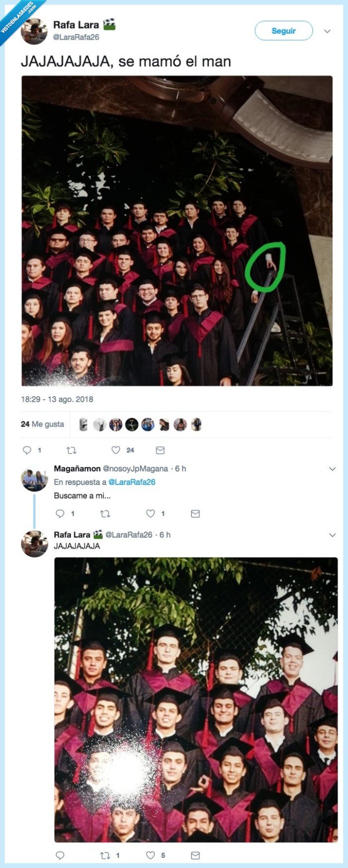Reply to Magañamon's tweet
The width and height of the screenshot is (348, 868).
coord(60,513)
